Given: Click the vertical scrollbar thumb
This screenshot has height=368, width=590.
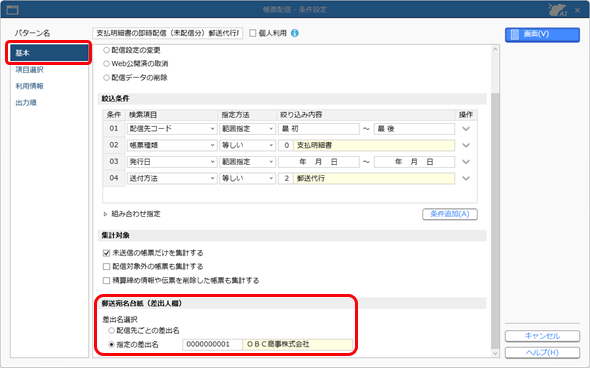Looking at the screenshot, I should pos(495,221).
